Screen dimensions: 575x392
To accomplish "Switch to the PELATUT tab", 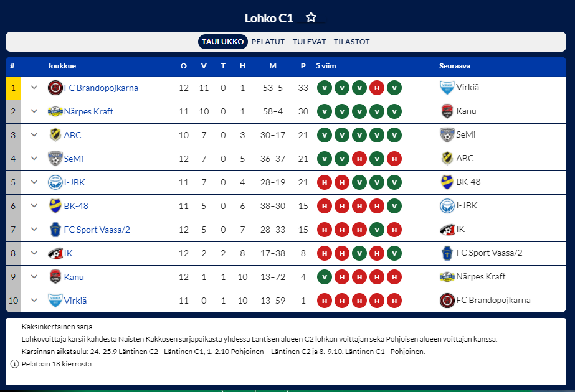I will pyautogui.click(x=268, y=42).
